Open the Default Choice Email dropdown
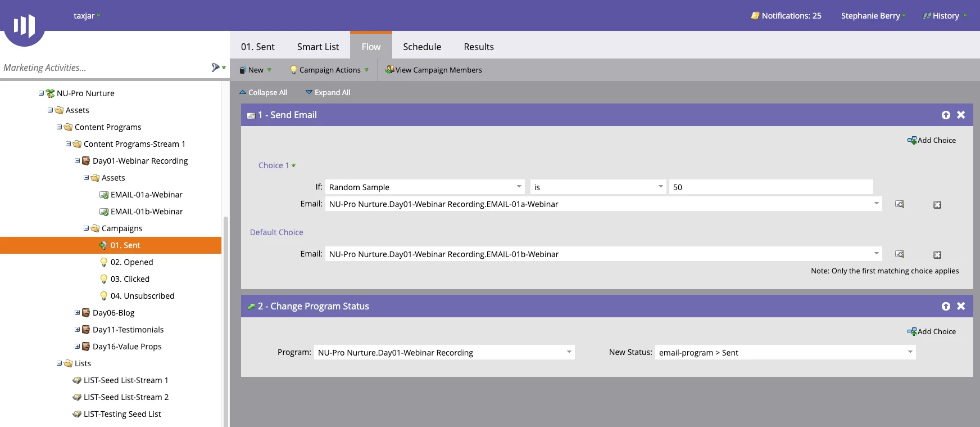This screenshot has width=980, height=427. (x=877, y=254)
